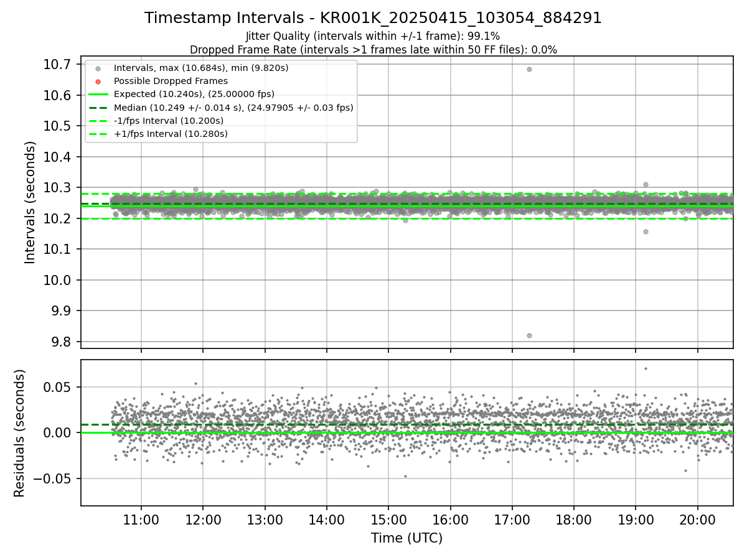Click the outlier point at 10.31 near 19:00
Viewport: 747px width, 560px height.
click(646, 184)
